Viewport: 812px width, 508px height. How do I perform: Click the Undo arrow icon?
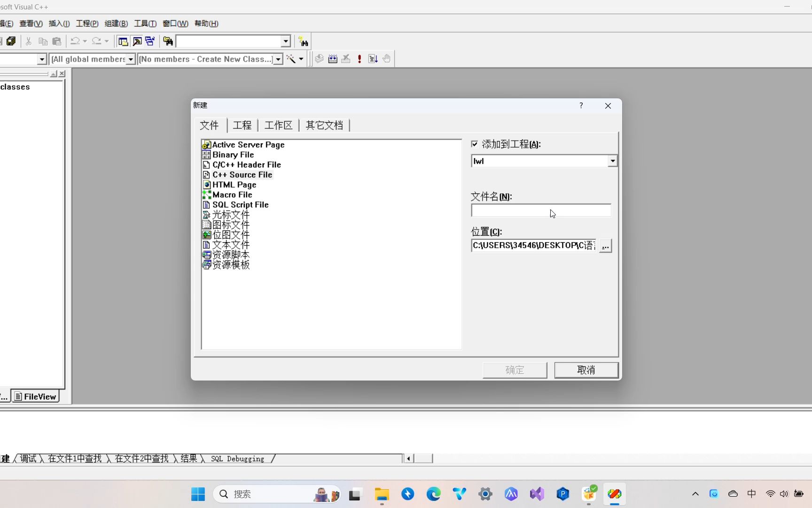[75, 41]
